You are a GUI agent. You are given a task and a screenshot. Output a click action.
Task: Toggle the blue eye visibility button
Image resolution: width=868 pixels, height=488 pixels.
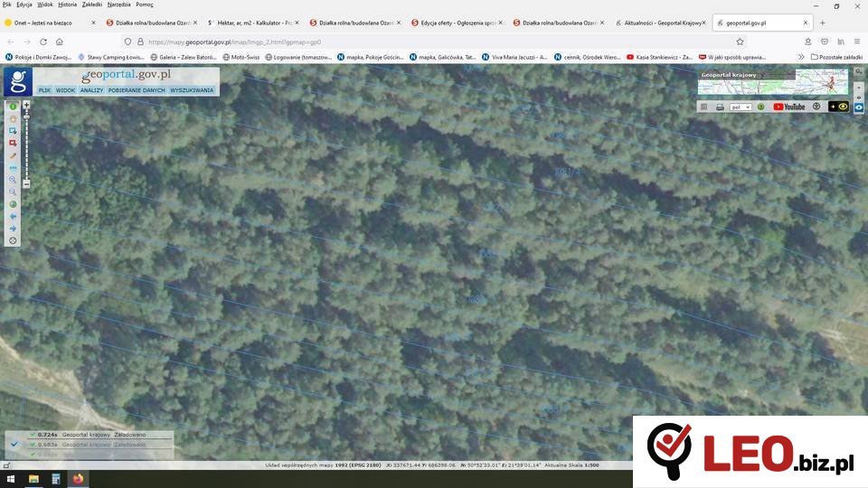click(x=859, y=107)
